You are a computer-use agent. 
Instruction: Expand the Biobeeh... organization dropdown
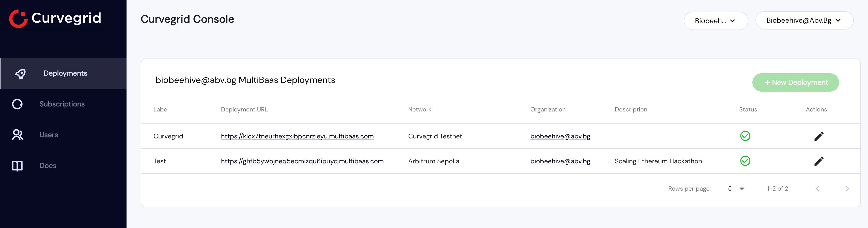point(716,21)
